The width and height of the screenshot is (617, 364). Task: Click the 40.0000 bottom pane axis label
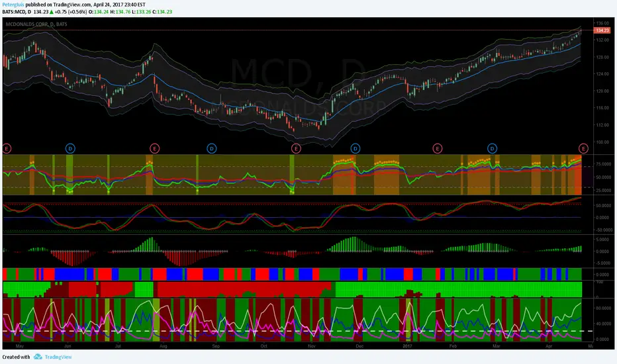click(603, 324)
